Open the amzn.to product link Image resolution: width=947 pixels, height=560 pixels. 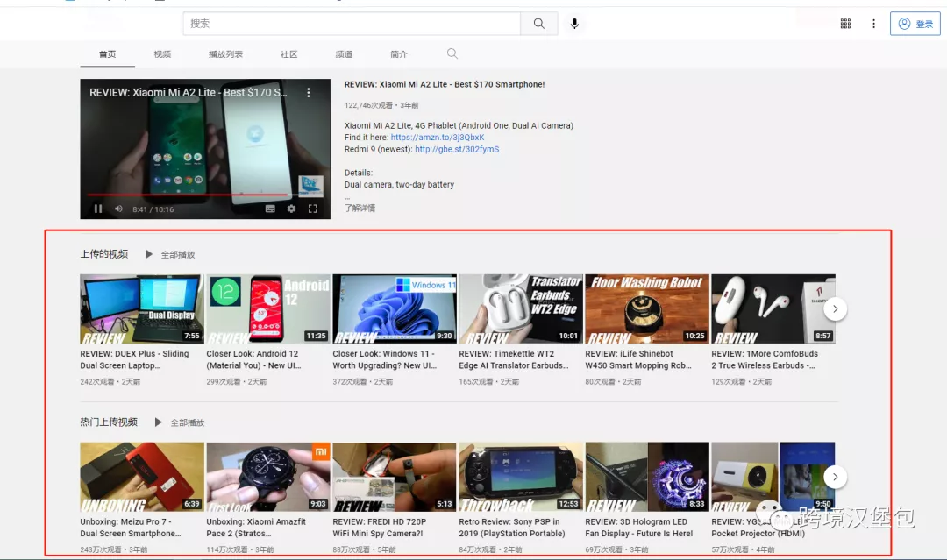pos(438,138)
